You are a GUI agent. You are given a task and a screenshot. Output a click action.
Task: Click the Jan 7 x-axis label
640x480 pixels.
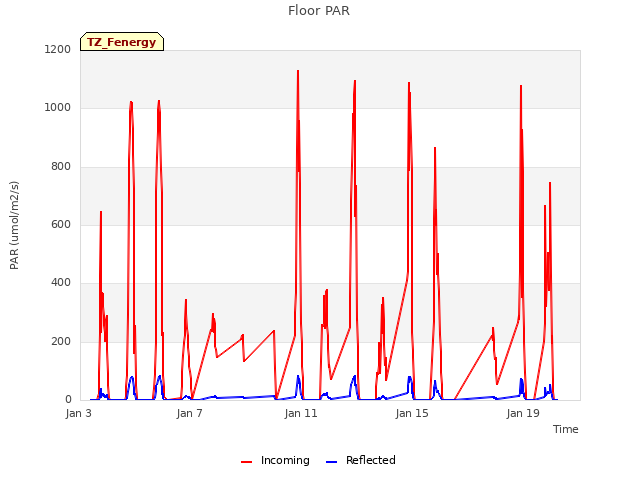(189, 413)
